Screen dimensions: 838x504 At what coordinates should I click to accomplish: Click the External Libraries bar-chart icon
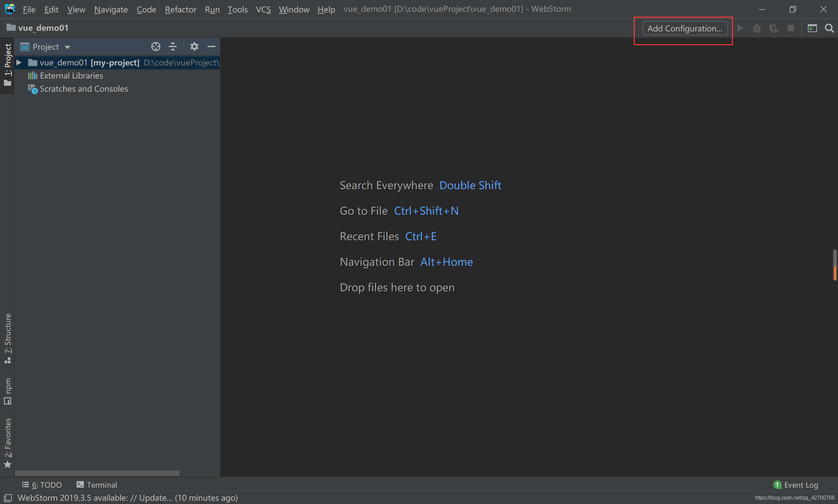coord(33,75)
